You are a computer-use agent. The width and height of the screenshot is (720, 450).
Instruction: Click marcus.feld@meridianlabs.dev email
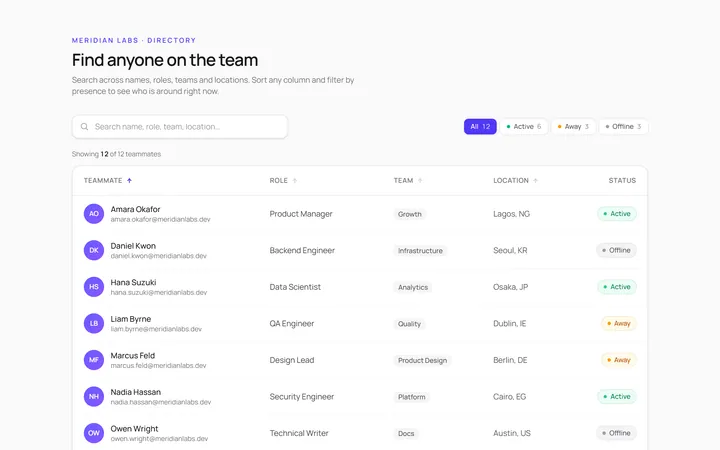click(158, 366)
